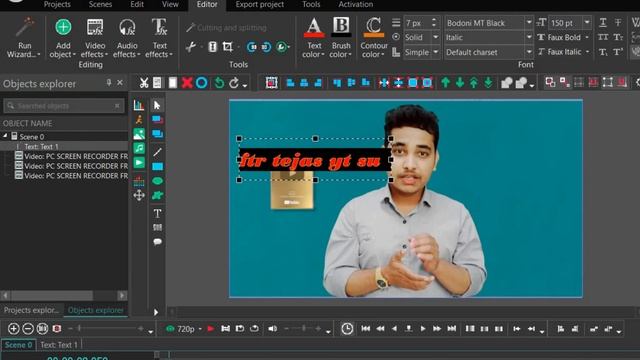Click the green Undo arrow

coord(219,83)
